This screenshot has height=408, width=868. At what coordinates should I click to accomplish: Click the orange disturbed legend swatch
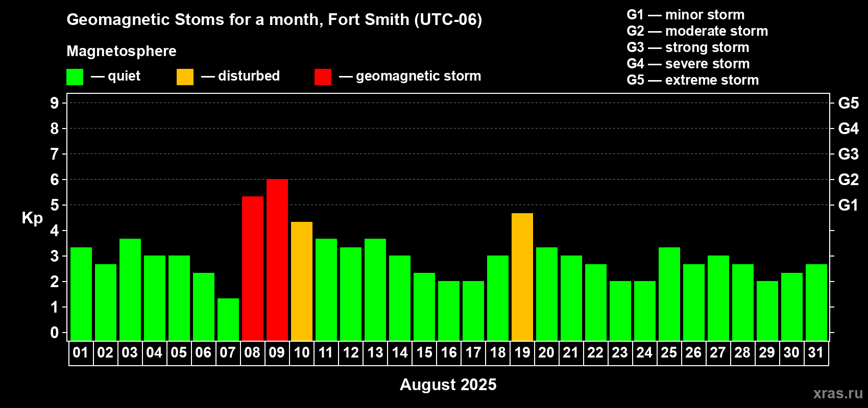185,77
